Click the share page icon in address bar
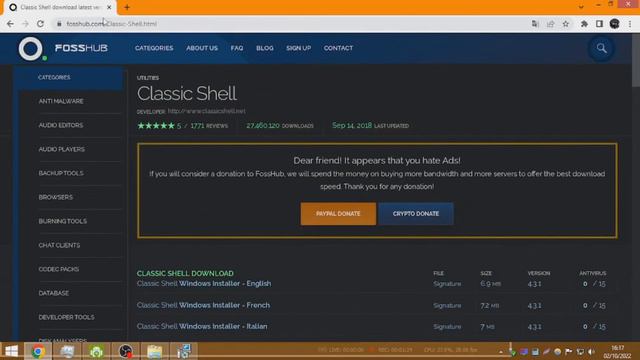640x360 pixels. click(x=551, y=24)
